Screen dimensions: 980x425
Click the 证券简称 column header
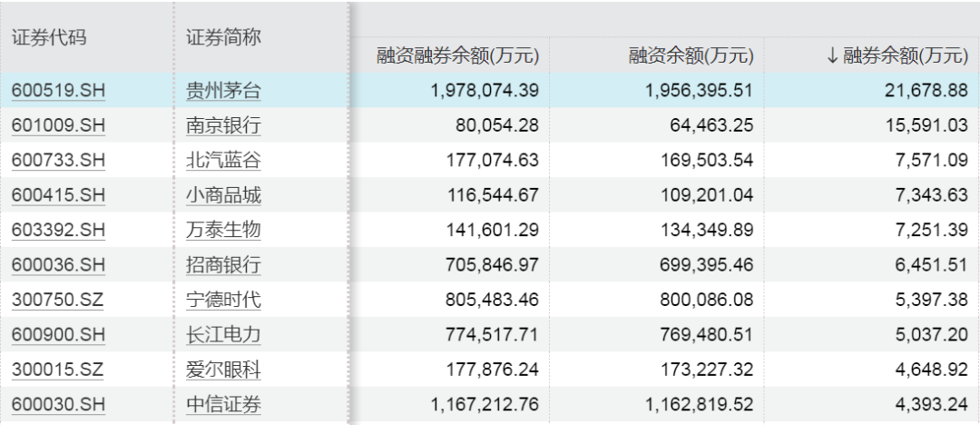click(223, 37)
